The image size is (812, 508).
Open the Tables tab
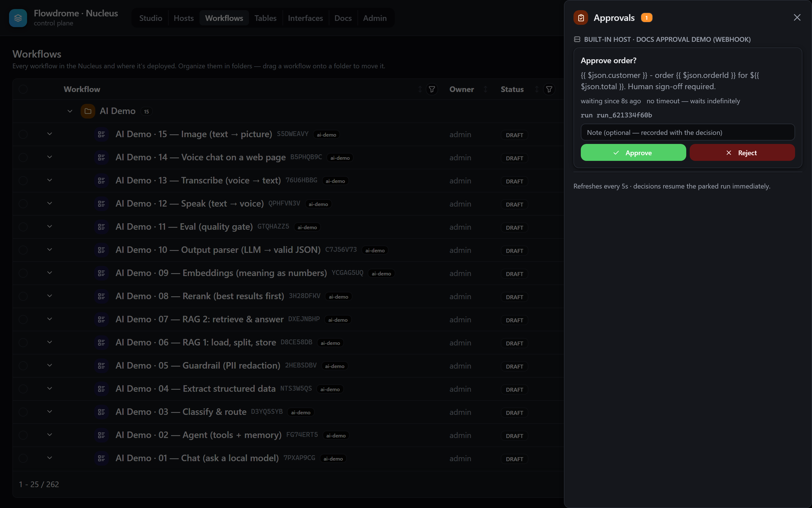click(x=265, y=18)
